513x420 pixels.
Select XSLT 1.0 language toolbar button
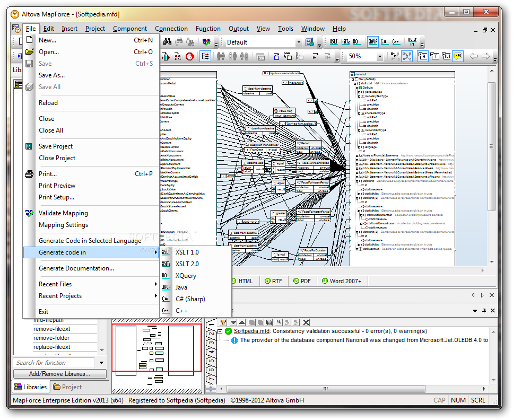coord(333,42)
